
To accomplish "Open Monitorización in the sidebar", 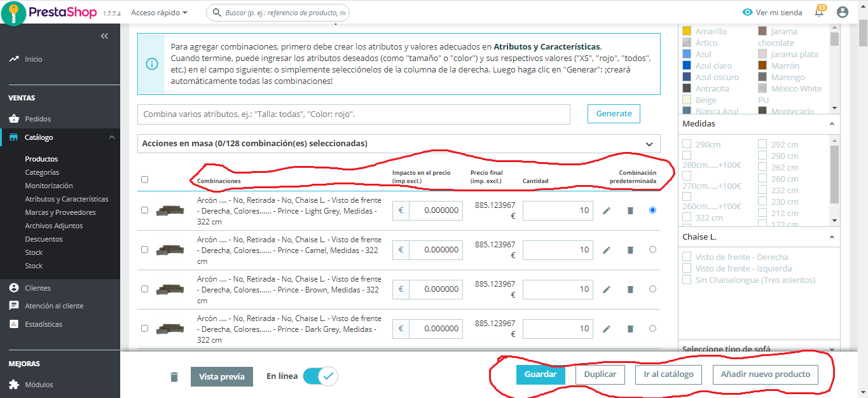I will [x=49, y=186].
